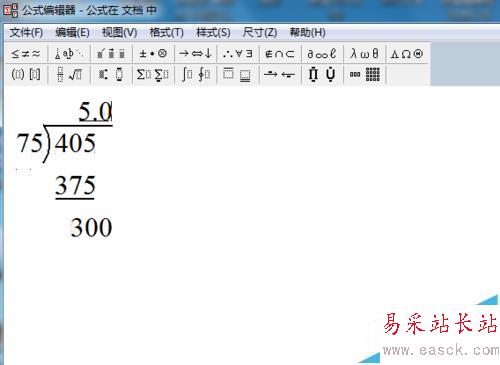Open the arrow symbols palette (→ ⇔ ↓)

click(196, 54)
